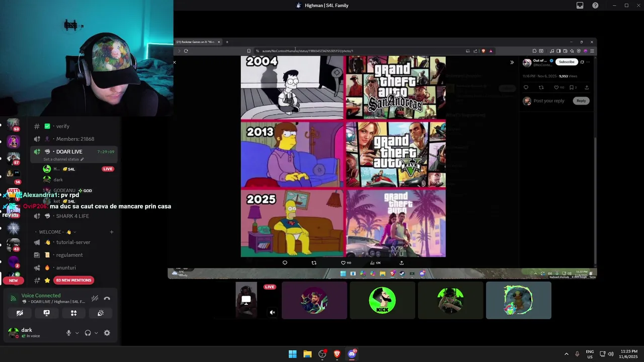Open comment icon below the photo

pyautogui.click(x=285, y=262)
